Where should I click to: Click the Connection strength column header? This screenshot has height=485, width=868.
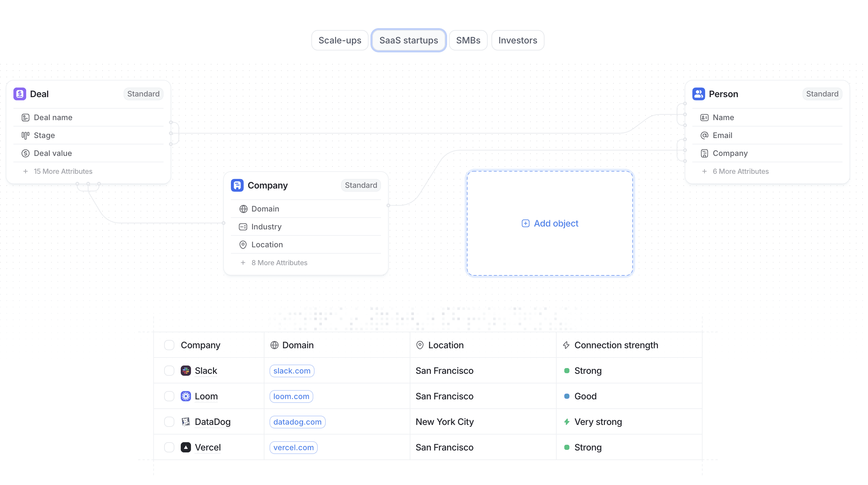click(616, 345)
